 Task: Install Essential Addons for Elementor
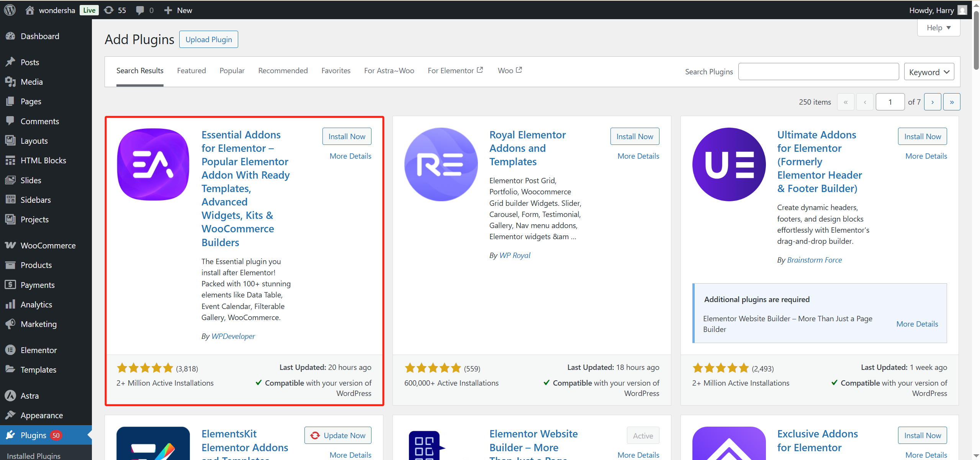(x=346, y=136)
